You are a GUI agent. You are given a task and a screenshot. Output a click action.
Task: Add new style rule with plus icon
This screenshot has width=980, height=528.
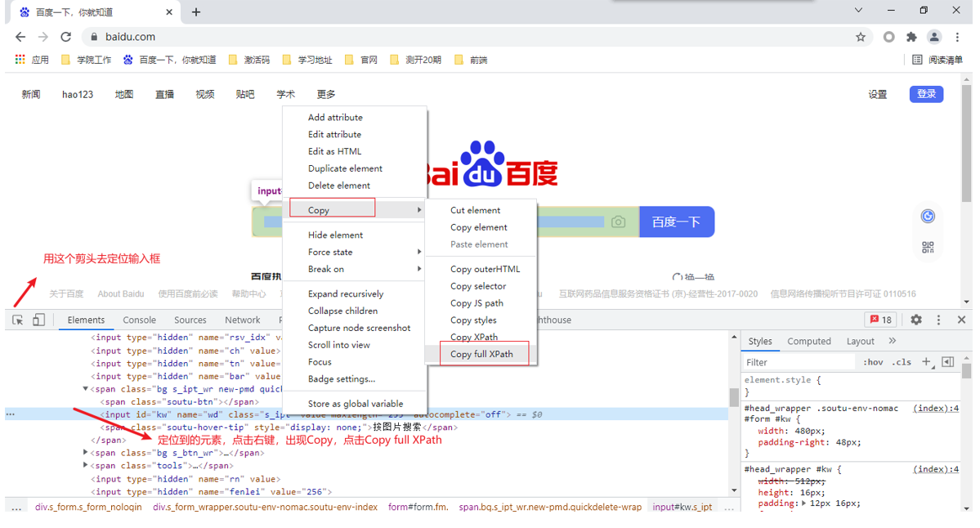pyautogui.click(x=926, y=361)
